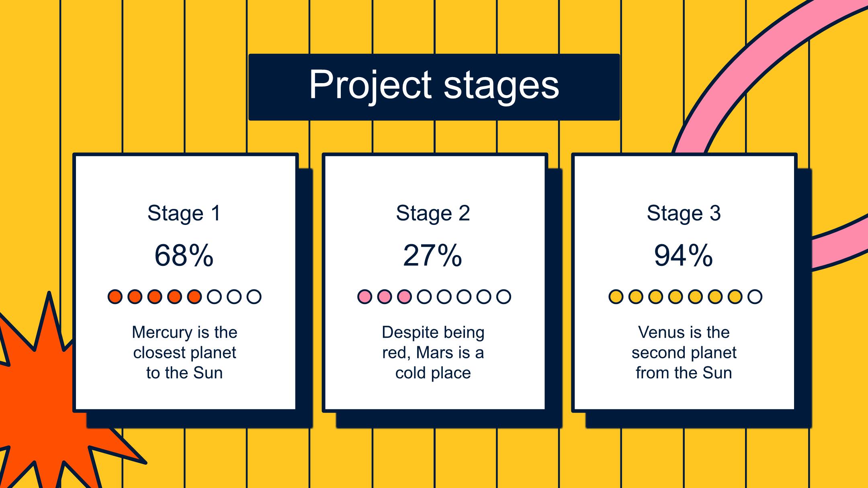Viewport: 868px width, 488px height.
Task: Click the Venus description text
Action: pos(684,353)
